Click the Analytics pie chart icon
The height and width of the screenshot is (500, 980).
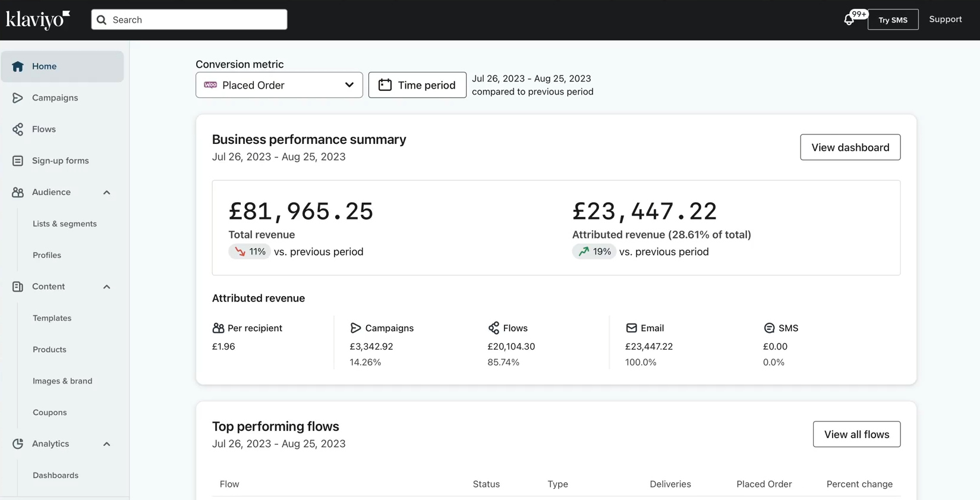[x=18, y=444]
